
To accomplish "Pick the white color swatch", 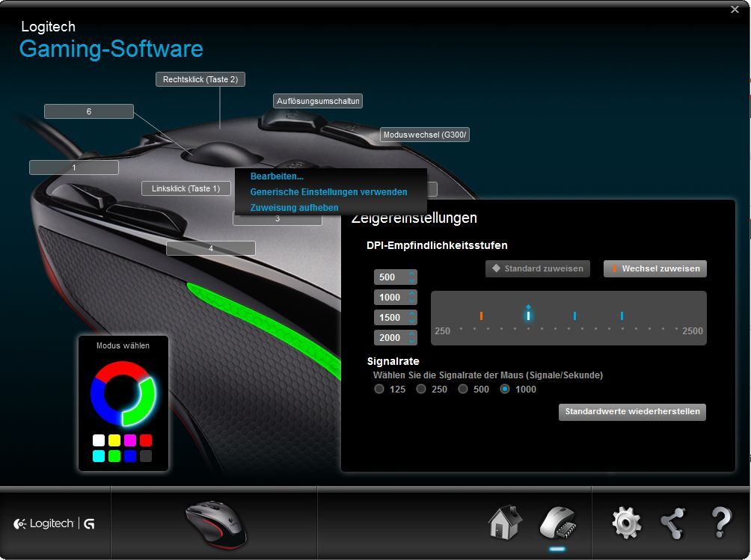I will click(x=99, y=440).
